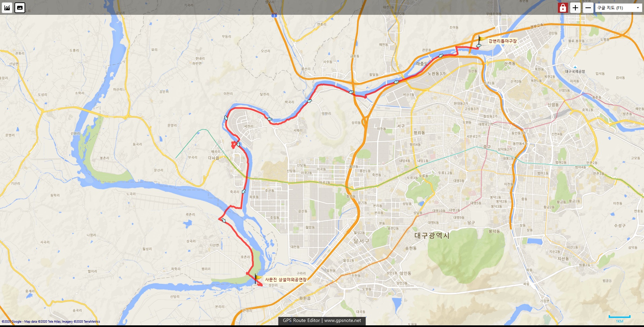Open the 구글 지도 (F1) map type dropdown
Viewport: 644px width, 327px height.
pyautogui.click(x=619, y=8)
